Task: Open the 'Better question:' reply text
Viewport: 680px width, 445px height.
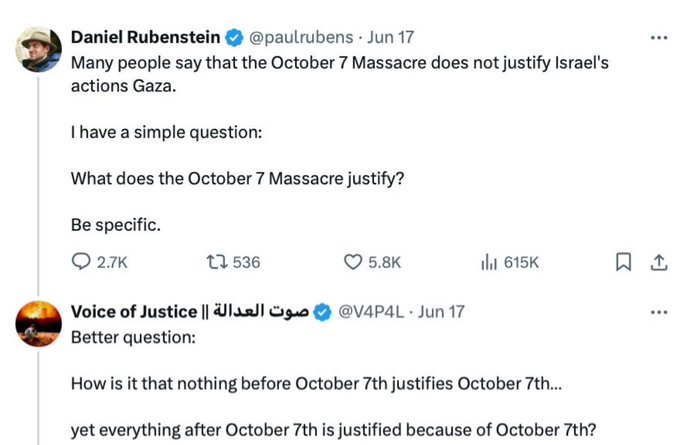Action: pos(134,336)
